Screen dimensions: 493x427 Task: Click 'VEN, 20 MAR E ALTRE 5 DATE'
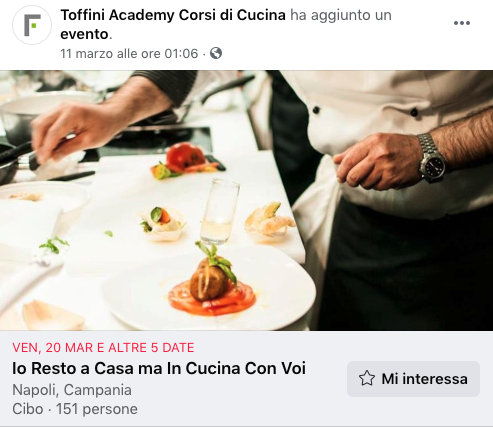tap(103, 348)
